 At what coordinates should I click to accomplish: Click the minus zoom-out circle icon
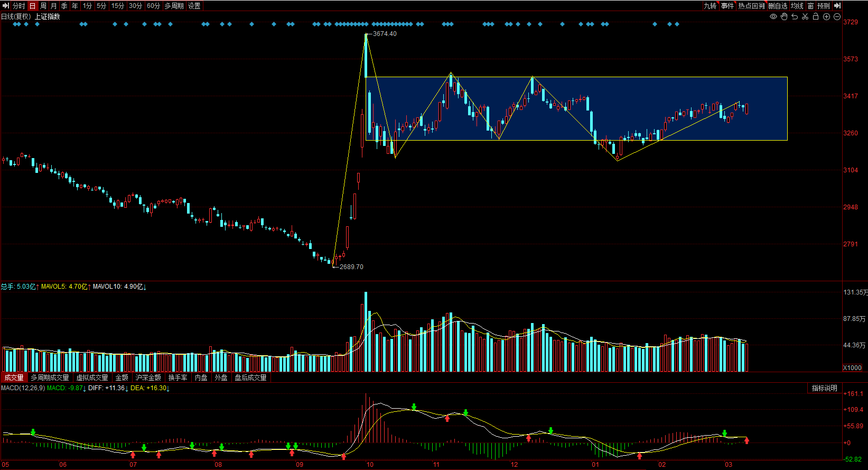(x=837, y=17)
